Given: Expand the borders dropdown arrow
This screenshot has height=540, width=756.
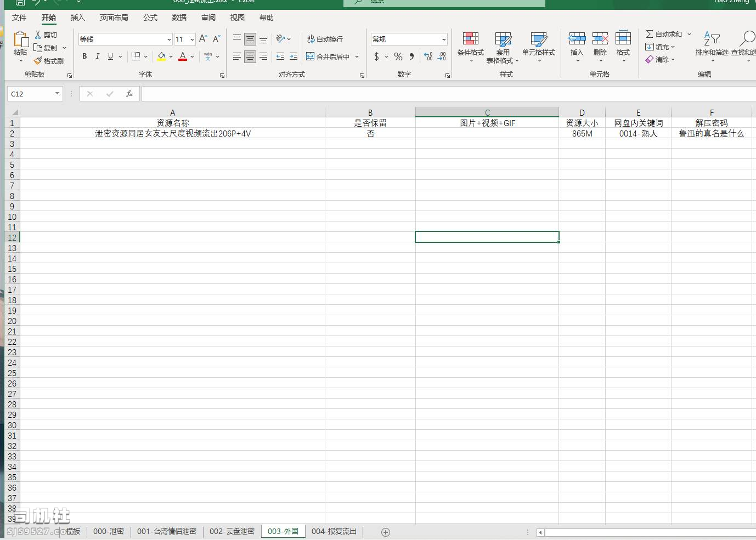Looking at the screenshot, I should pyautogui.click(x=145, y=56).
